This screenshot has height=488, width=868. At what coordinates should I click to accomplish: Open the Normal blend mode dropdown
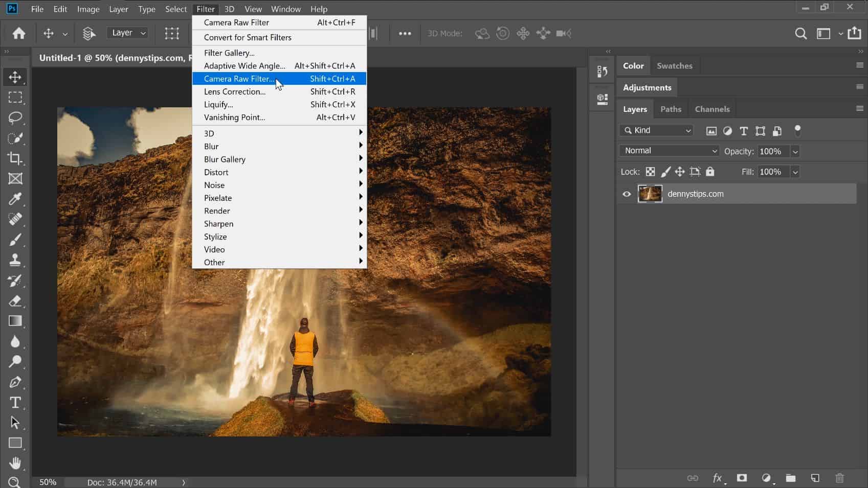(669, 151)
